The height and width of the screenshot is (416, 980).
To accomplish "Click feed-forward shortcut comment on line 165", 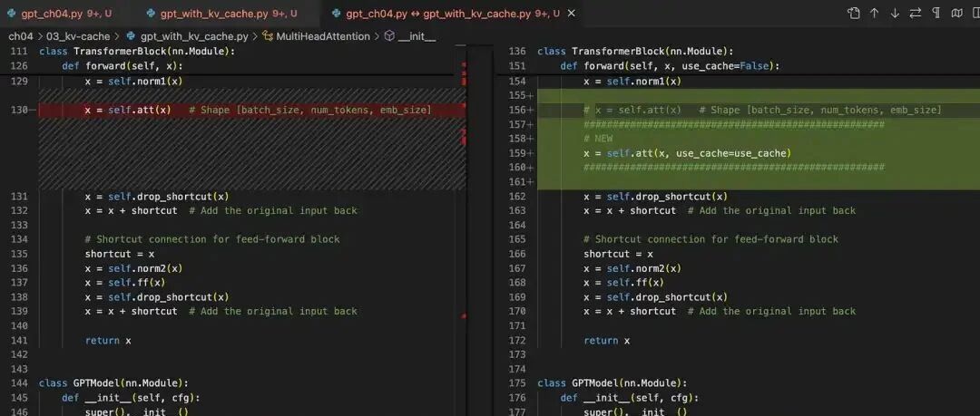I will [x=711, y=239].
